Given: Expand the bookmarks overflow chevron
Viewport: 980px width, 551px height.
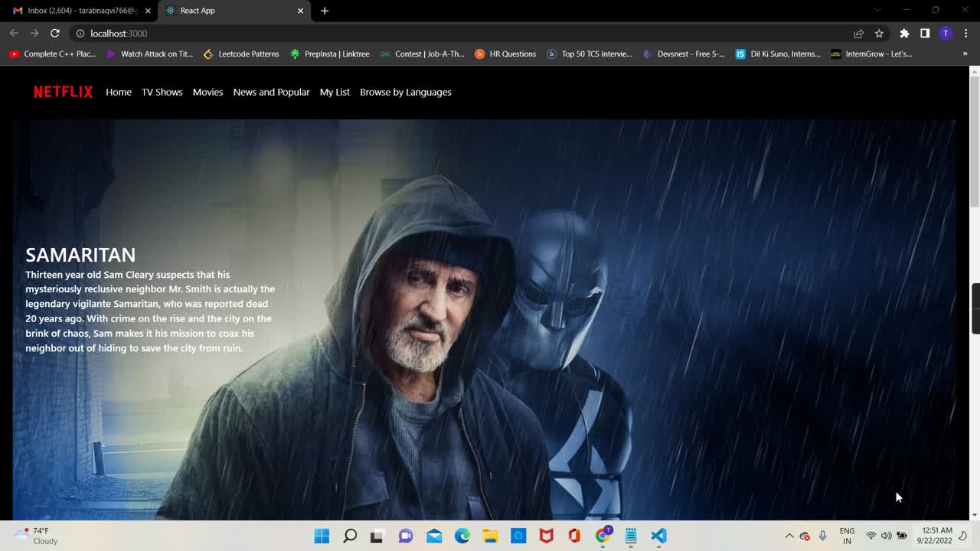Looking at the screenshot, I should click(965, 54).
